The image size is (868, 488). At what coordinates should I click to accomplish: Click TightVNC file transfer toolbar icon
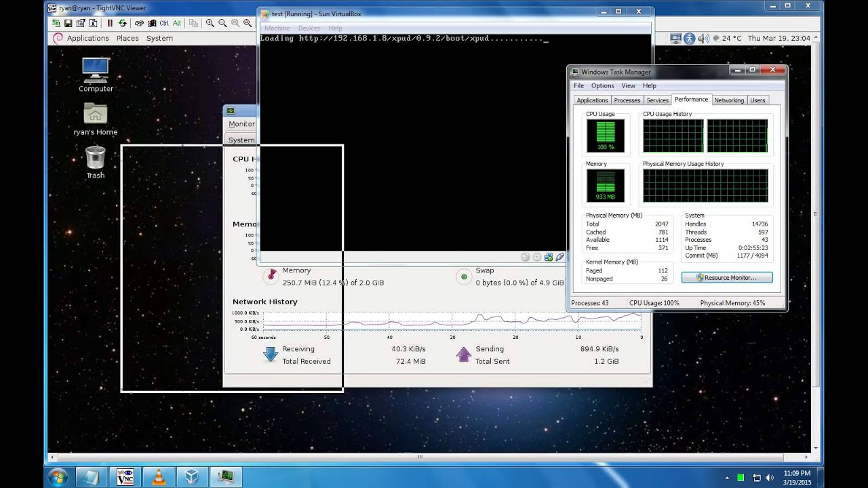coord(193,23)
